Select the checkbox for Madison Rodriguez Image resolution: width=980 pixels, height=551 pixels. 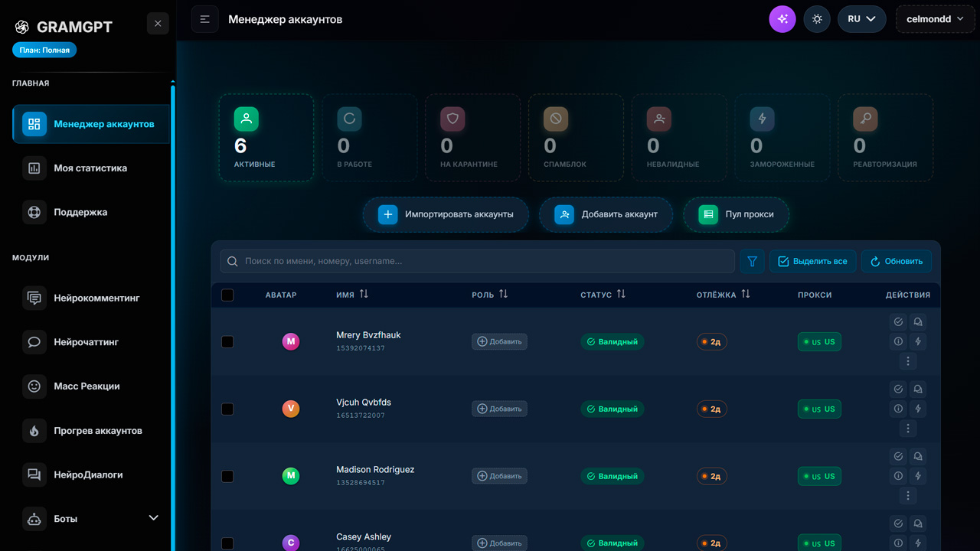coord(227,476)
